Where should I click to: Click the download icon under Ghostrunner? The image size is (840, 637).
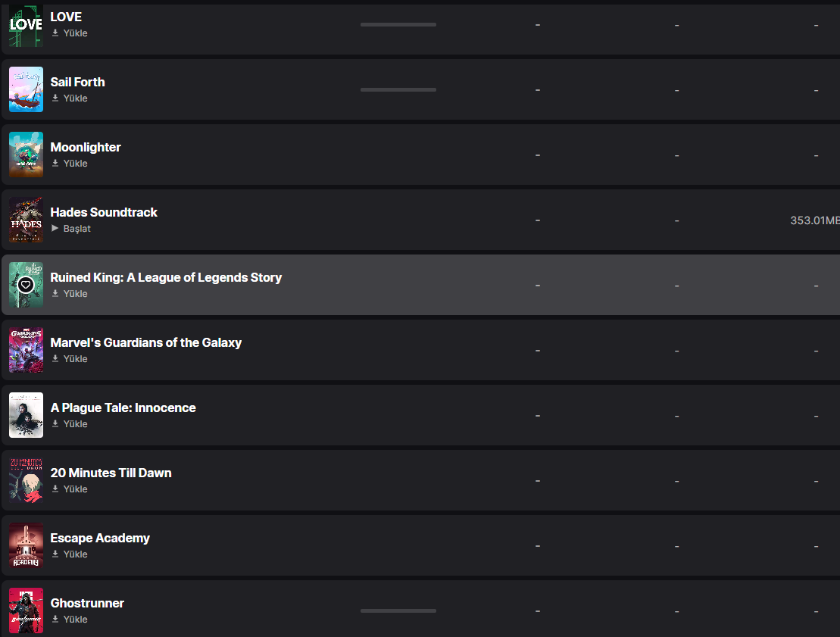tap(55, 620)
